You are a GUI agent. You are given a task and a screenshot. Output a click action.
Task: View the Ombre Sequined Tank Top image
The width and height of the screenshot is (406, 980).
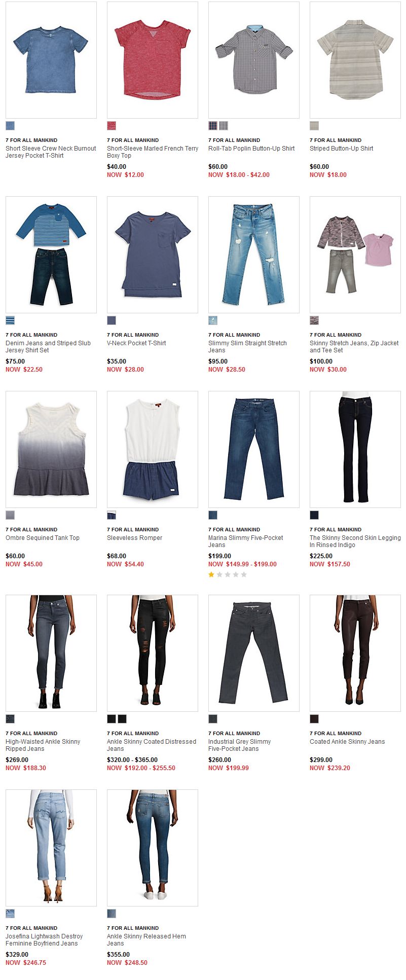51,450
